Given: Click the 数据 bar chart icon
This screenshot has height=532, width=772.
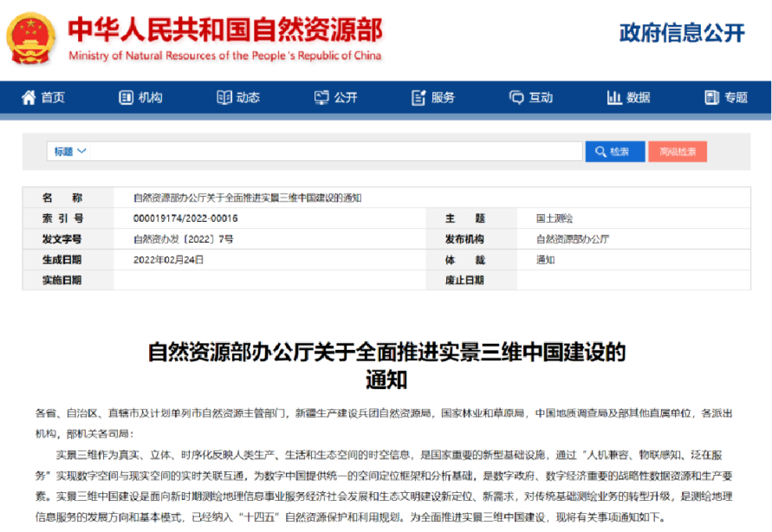Looking at the screenshot, I should tap(614, 98).
